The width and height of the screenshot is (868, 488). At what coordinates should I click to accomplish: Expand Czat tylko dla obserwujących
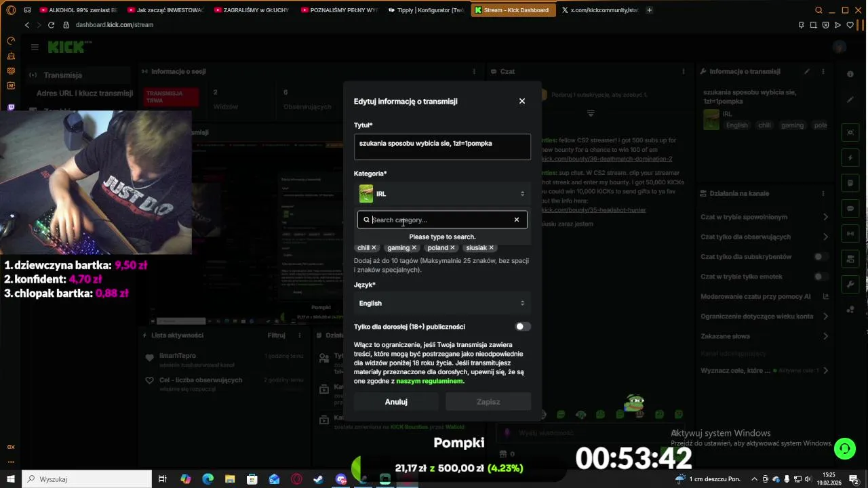(x=764, y=237)
